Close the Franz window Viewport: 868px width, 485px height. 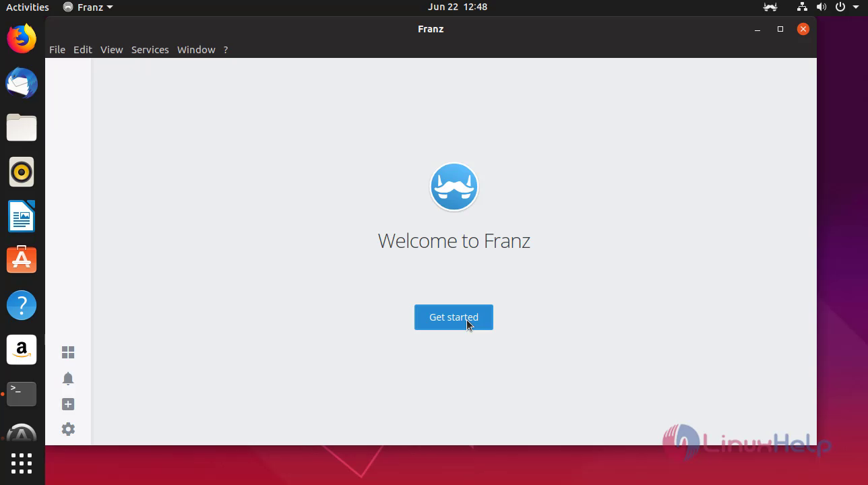tap(803, 29)
